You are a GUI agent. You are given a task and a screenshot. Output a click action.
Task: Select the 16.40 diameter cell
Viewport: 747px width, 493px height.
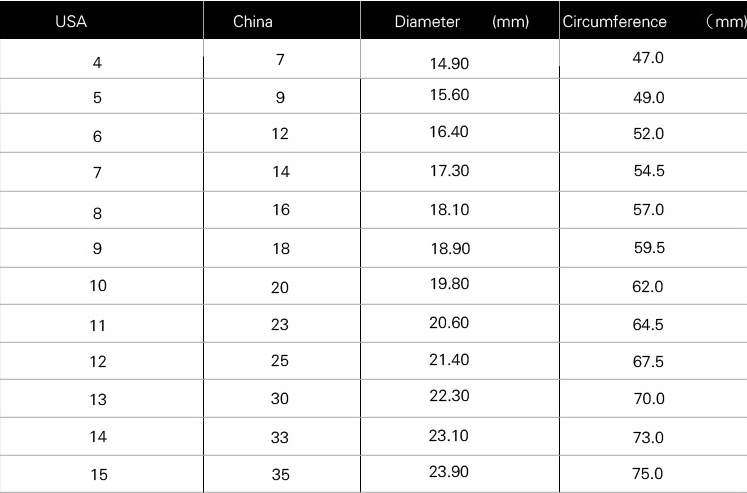pyautogui.click(x=449, y=132)
